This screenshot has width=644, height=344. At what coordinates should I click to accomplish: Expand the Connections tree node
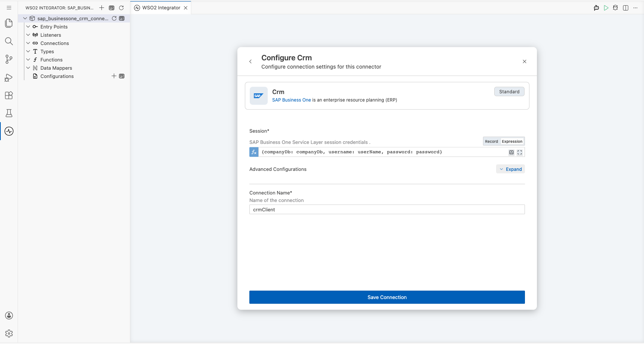pyautogui.click(x=28, y=43)
